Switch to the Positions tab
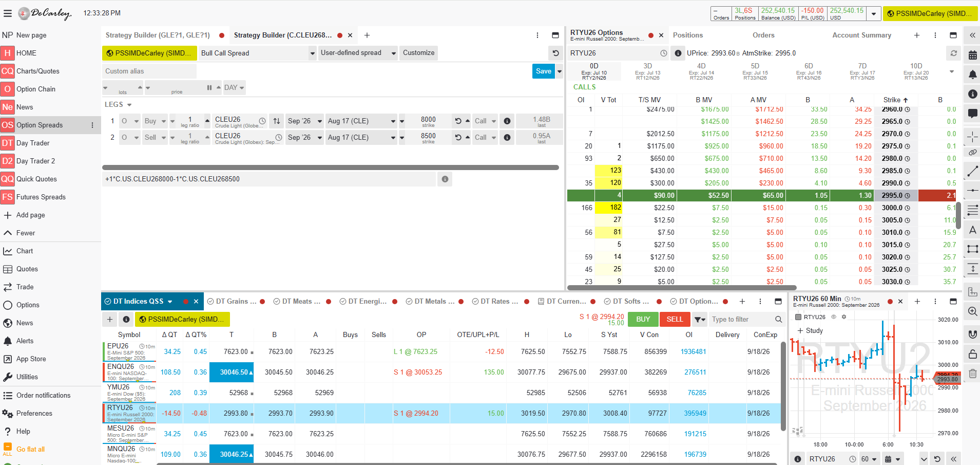 coord(688,35)
